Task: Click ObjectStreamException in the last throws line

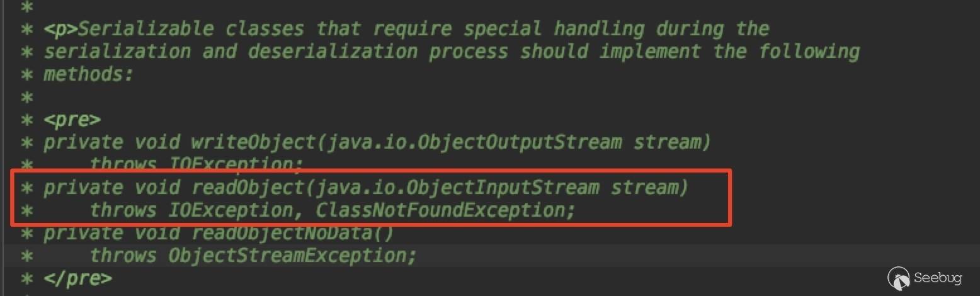Action: click(x=287, y=256)
